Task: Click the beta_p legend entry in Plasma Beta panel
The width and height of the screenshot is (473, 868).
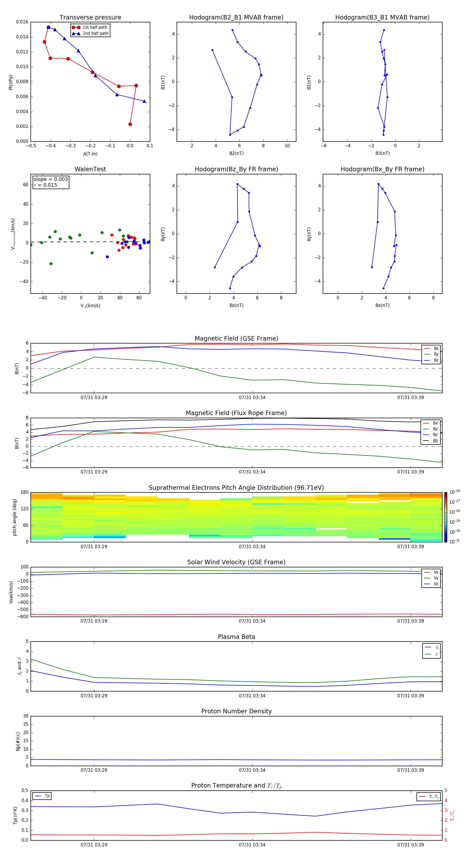Action: [x=431, y=647]
